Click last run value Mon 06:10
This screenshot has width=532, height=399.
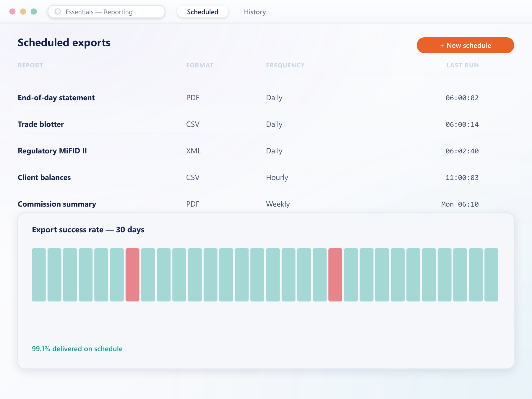460,204
